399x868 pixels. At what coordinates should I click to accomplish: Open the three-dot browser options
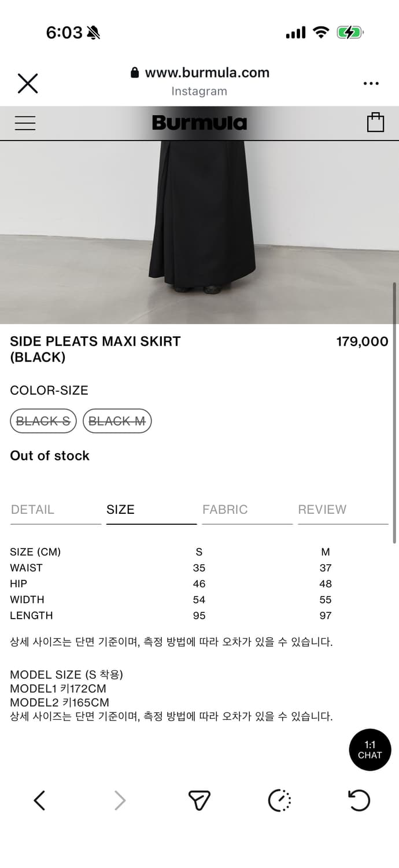(371, 83)
